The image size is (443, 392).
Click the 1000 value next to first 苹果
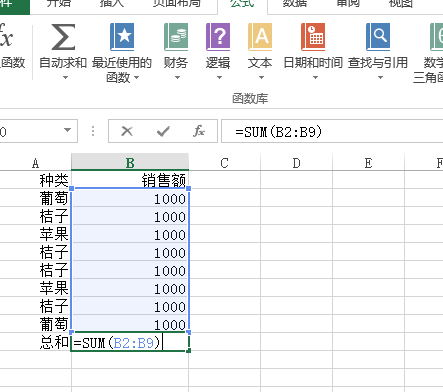click(130, 234)
